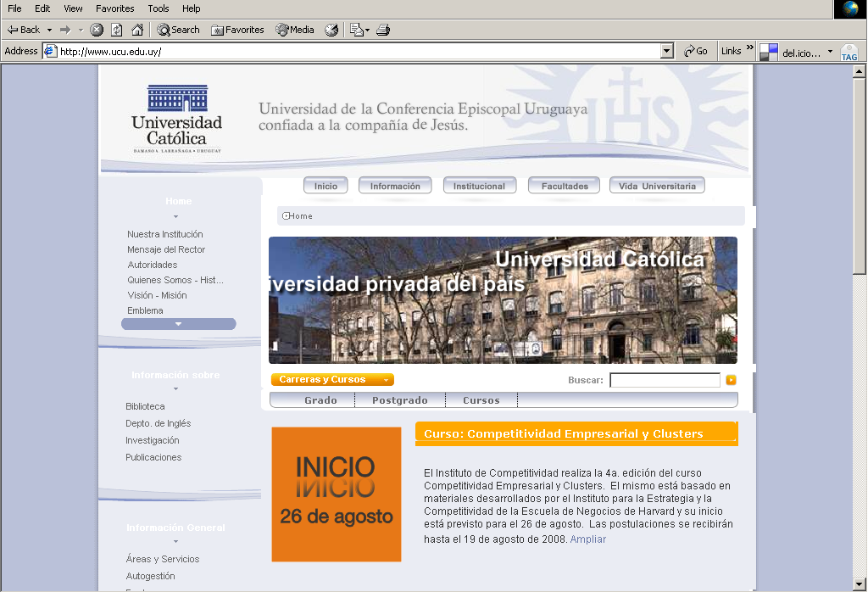Screen dimensions: 868x592
Task: Open the Autogestión sidebar link
Action: pyautogui.click(x=150, y=577)
